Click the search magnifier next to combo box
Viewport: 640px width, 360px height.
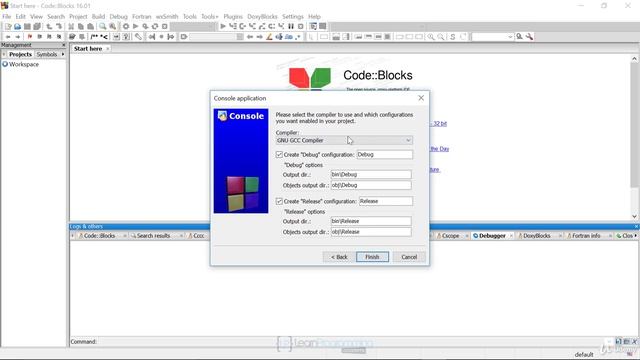520,37
